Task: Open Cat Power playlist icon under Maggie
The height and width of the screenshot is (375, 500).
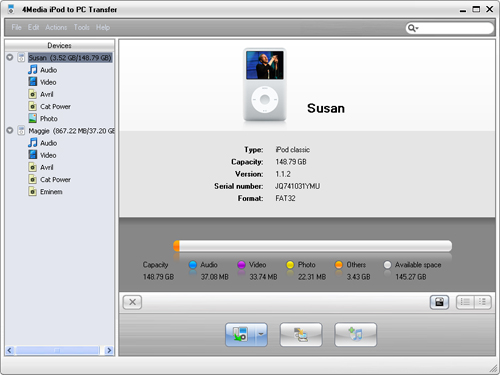Action: pyautogui.click(x=33, y=179)
